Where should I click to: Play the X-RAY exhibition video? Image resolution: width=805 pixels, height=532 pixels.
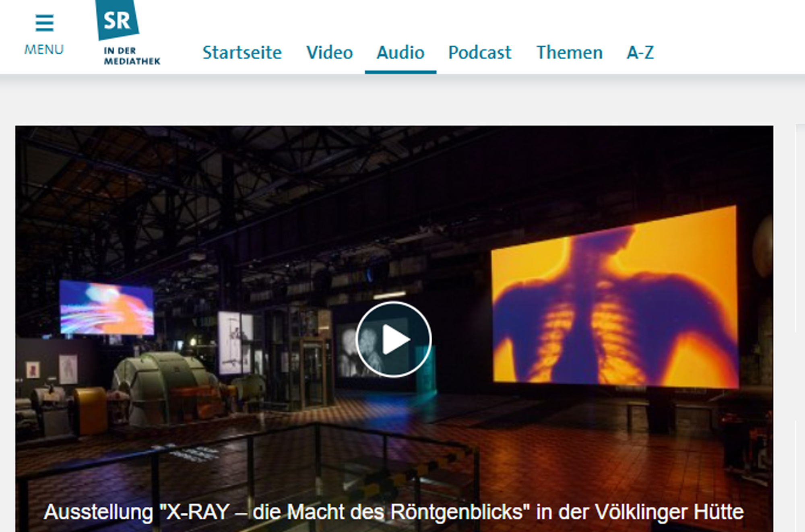pos(394,339)
